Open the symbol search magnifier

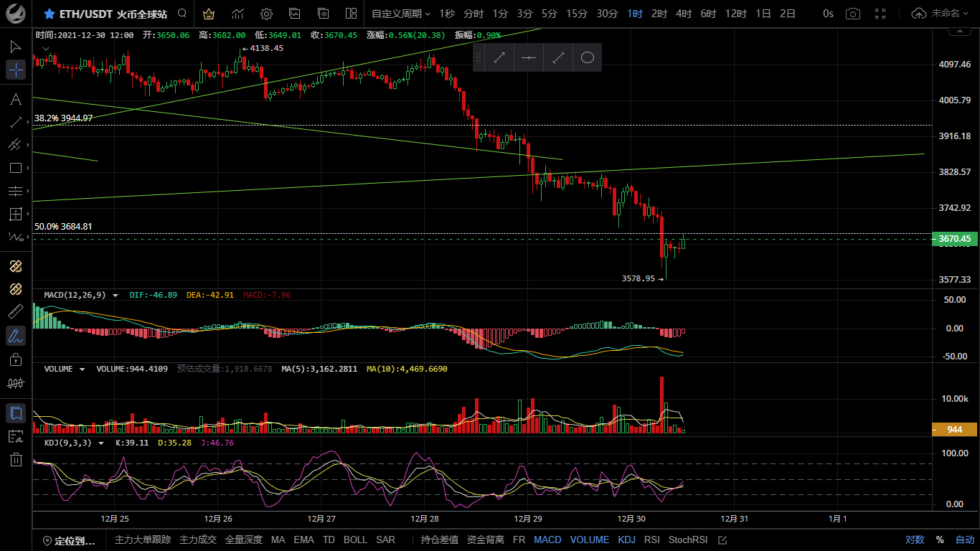click(x=182, y=14)
